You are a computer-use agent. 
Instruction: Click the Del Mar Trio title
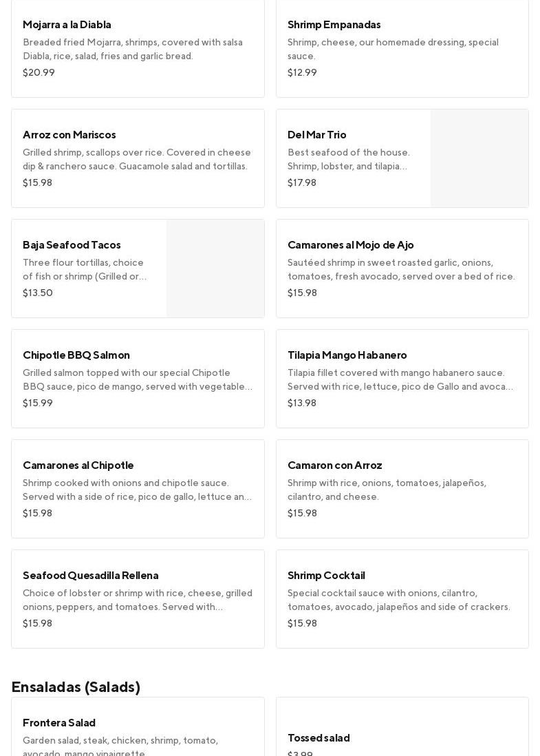pos(317,135)
